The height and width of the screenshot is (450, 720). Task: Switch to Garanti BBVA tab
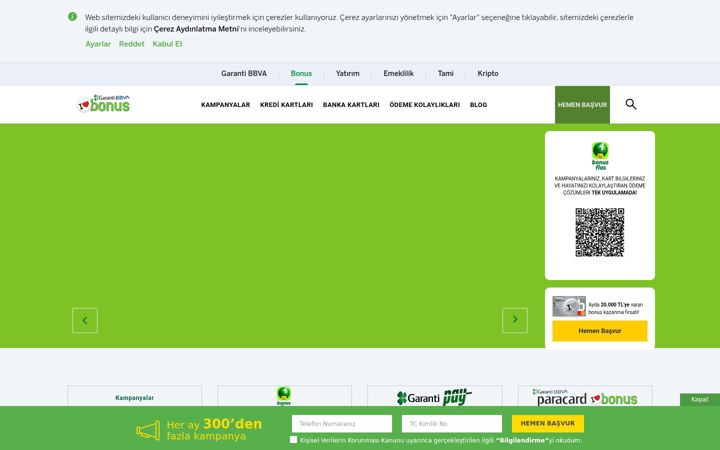(244, 73)
